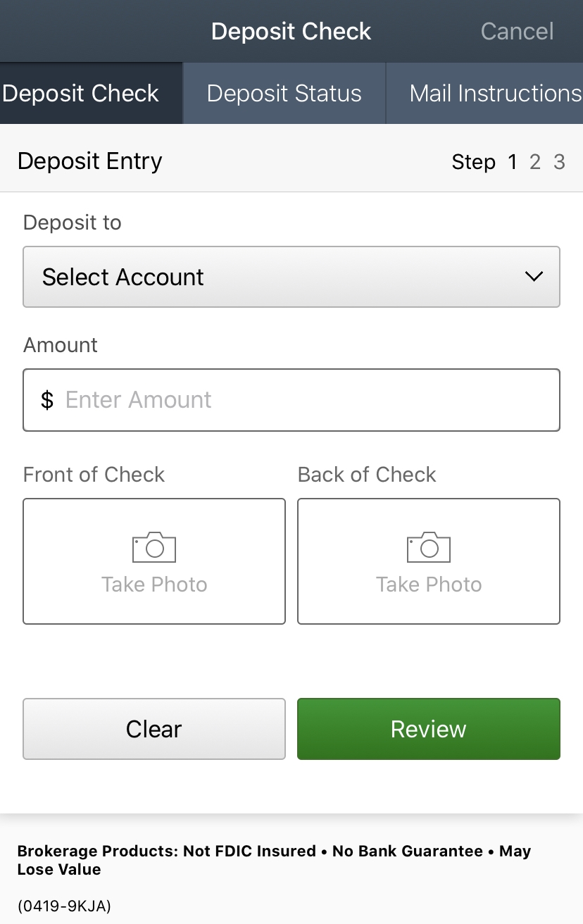Select the Deposit Check tab
The width and height of the screenshot is (583, 924).
[x=81, y=94]
